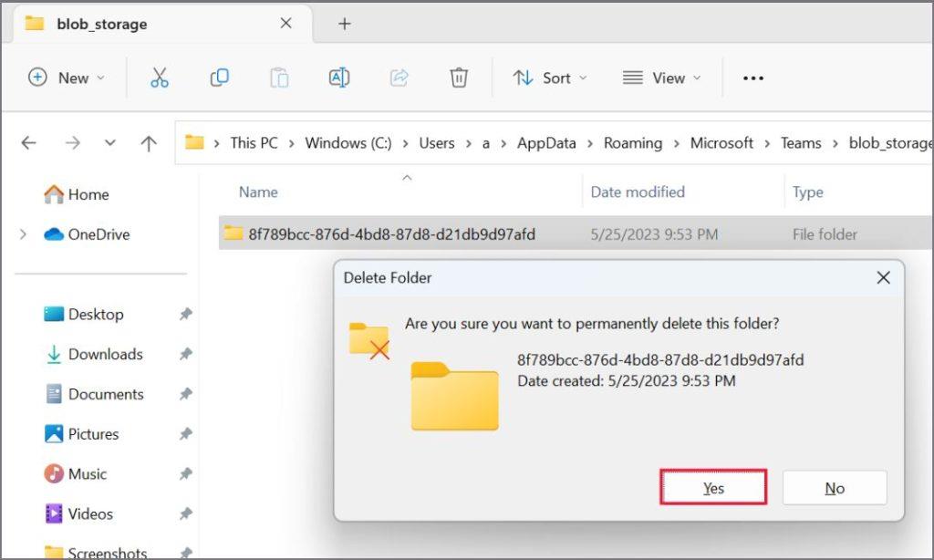Open recent locations chevron dropdown
The image size is (934, 560).
click(x=109, y=143)
